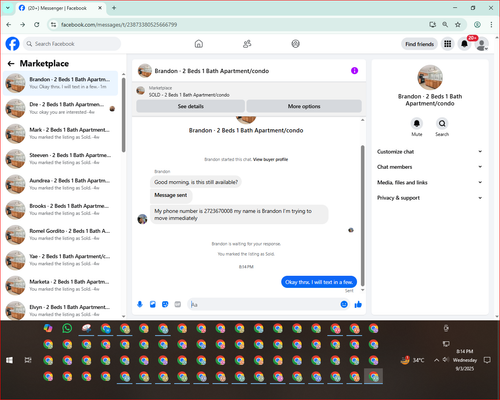Viewport: 500px width, 400px height.
Task: Open emoji picker in message box
Action: (x=344, y=304)
